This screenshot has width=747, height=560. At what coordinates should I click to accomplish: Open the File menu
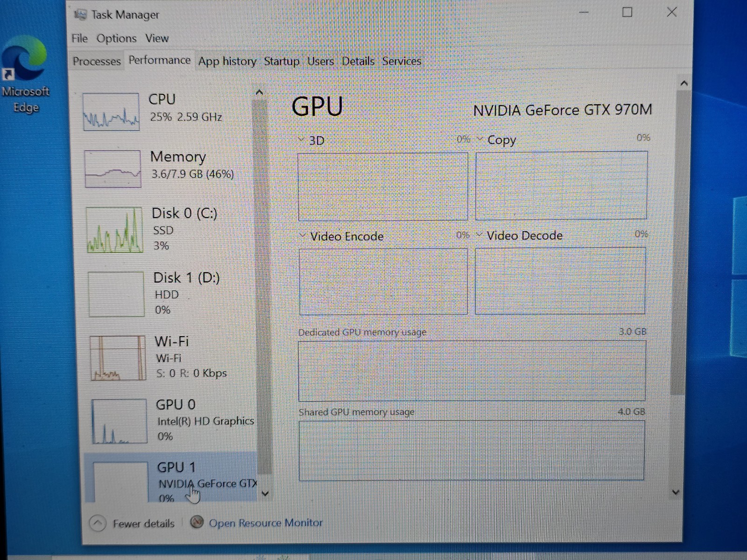pyautogui.click(x=79, y=38)
